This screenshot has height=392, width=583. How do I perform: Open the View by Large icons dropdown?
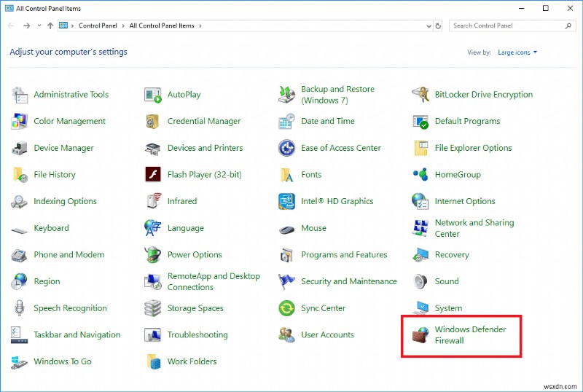[x=517, y=52]
